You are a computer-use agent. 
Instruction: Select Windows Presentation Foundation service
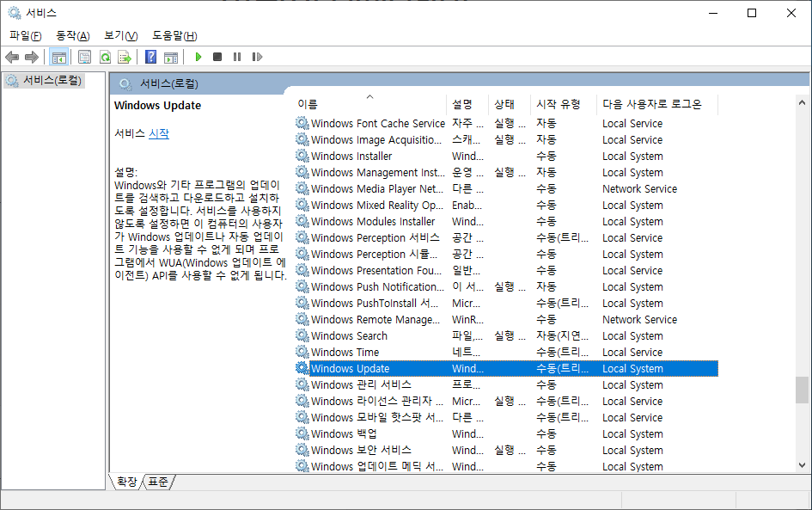[x=506, y=271]
